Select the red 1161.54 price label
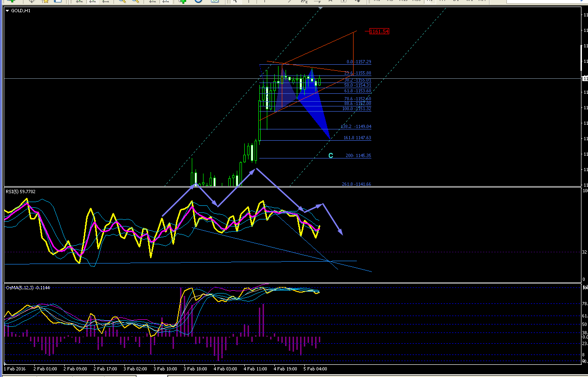Image resolution: width=588 pixels, height=377 pixels. [x=379, y=31]
